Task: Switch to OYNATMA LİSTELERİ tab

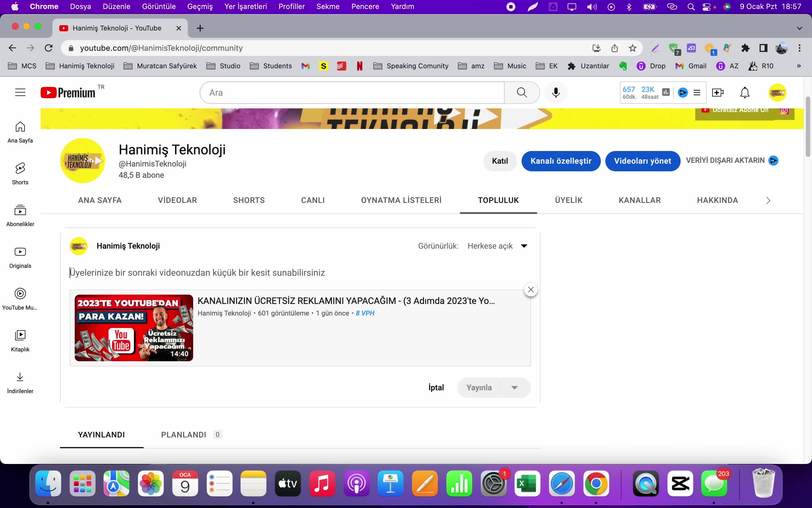Action: tap(401, 200)
